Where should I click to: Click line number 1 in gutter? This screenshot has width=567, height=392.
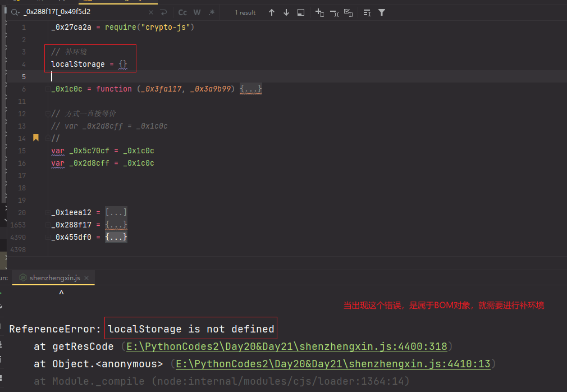pyautogui.click(x=24, y=28)
